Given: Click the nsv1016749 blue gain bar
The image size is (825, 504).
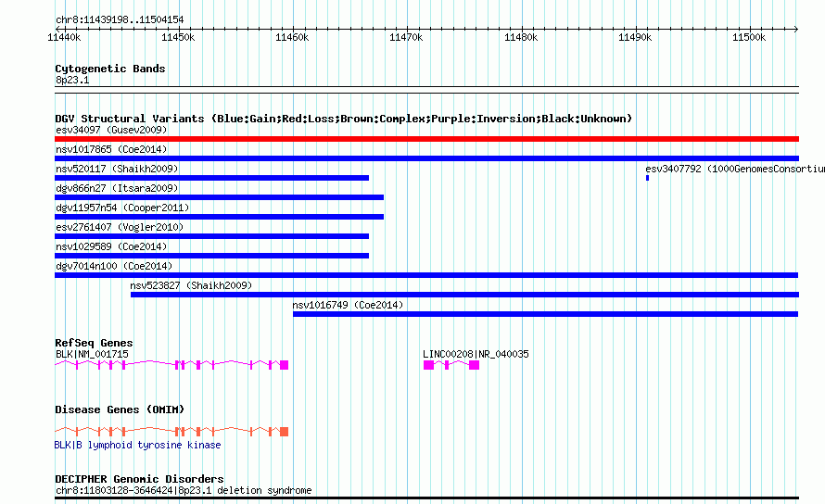Looking at the screenshot, I should [545, 314].
